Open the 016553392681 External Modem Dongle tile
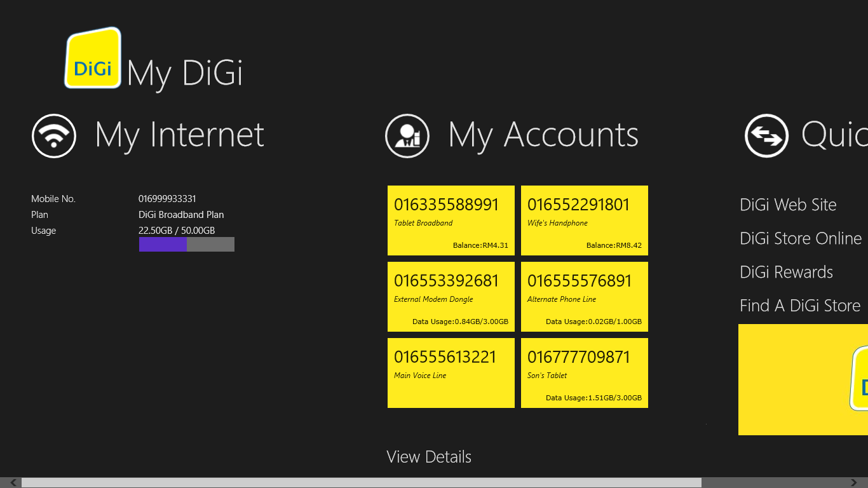This screenshot has height=488, width=868. coord(451,297)
